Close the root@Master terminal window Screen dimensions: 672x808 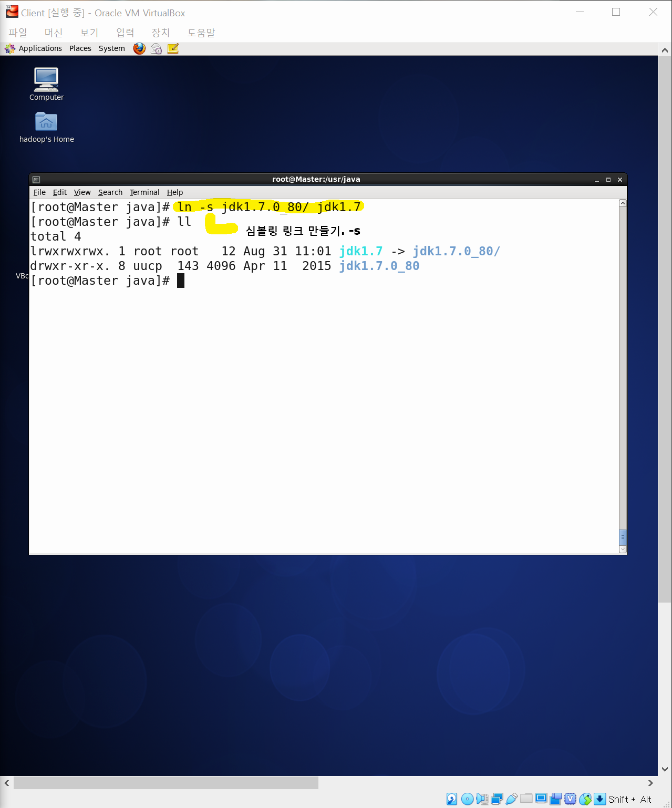click(620, 180)
